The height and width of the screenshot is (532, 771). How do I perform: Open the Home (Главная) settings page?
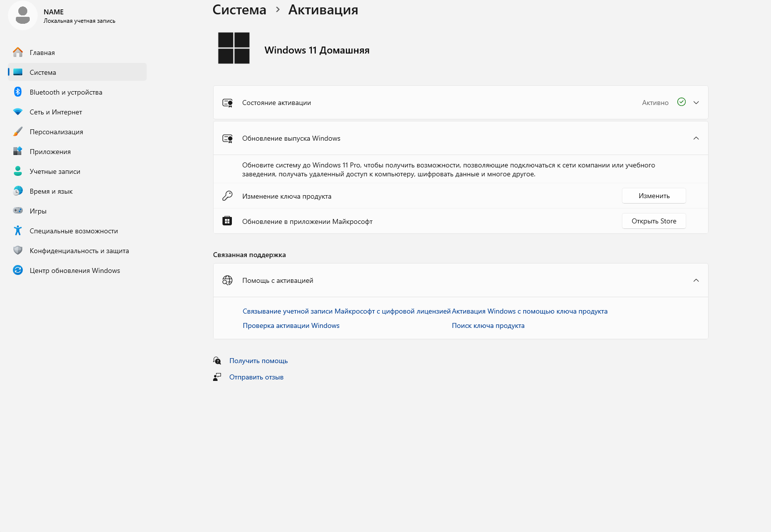click(42, 53)
